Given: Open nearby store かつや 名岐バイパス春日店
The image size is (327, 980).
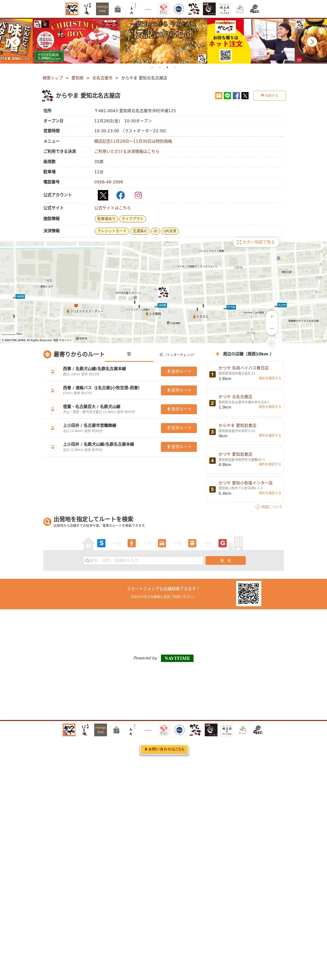Looking at the screenshot, I should coord(243,368).
